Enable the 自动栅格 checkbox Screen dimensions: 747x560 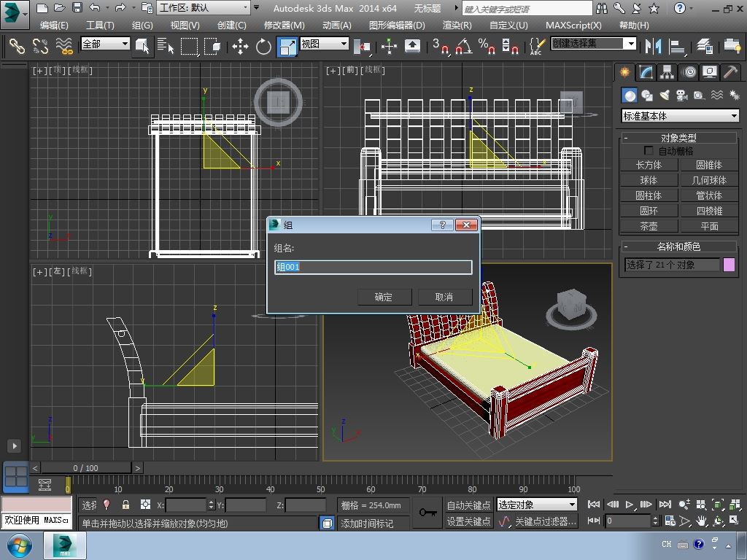coord(649,151)
